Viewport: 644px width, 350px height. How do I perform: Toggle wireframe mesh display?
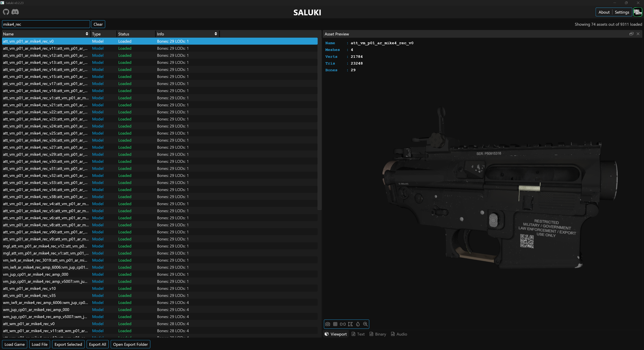click(x=350, y=324)
